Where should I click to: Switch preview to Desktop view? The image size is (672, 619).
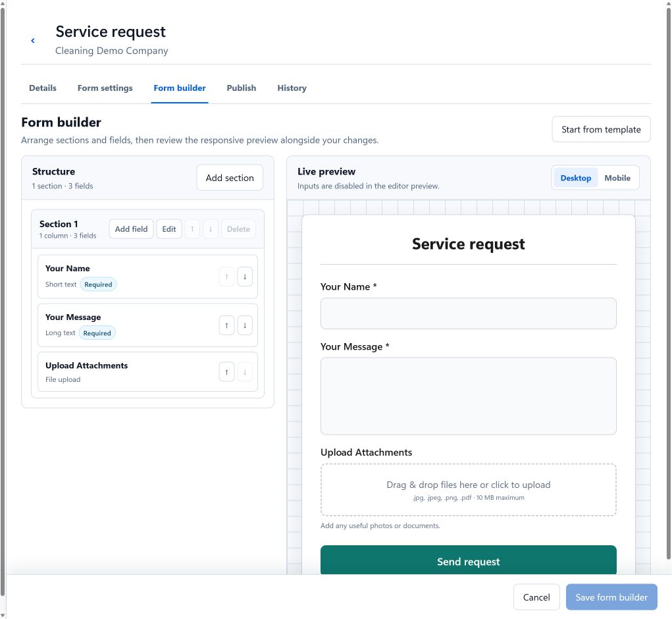[x=575, y=178]
